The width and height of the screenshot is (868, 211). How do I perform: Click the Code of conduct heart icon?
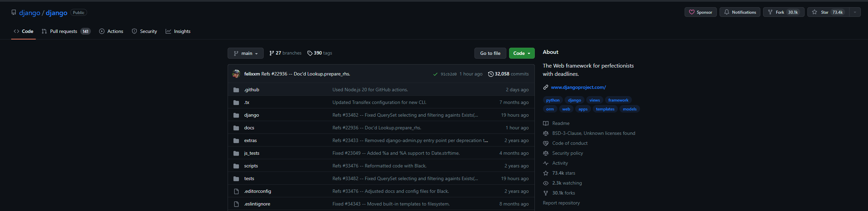click(546, 143)
